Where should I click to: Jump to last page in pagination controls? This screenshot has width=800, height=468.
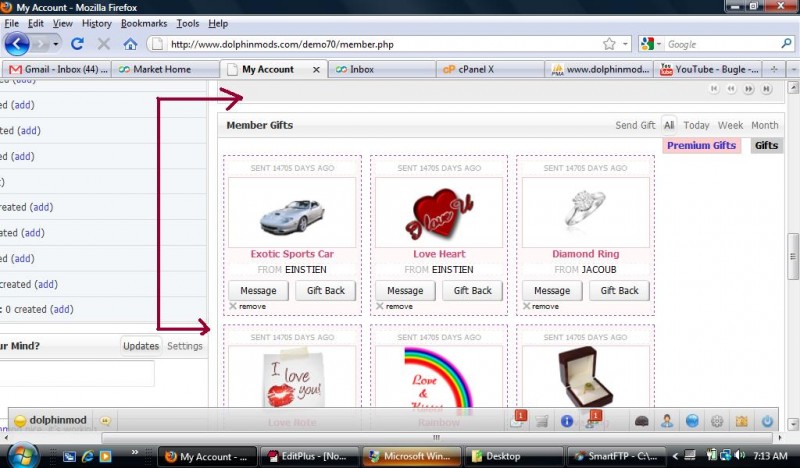click(x=766, y=89)
